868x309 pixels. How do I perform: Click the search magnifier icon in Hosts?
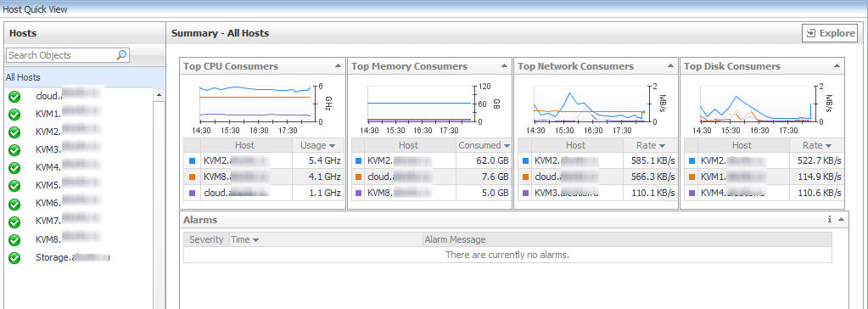122,55
